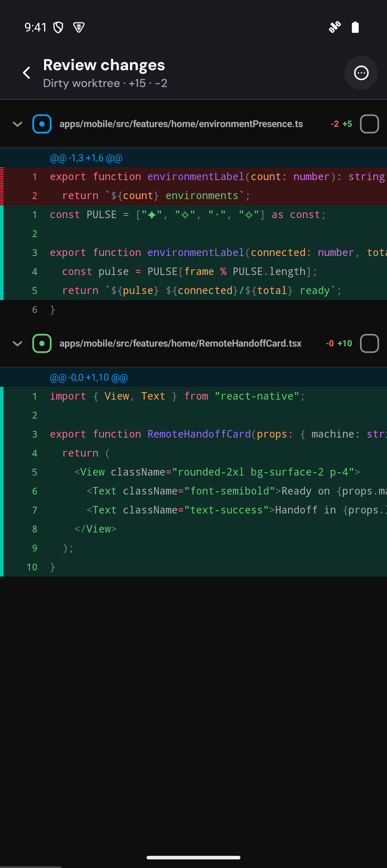Tap the 9:41 clock in status bar

35,27
